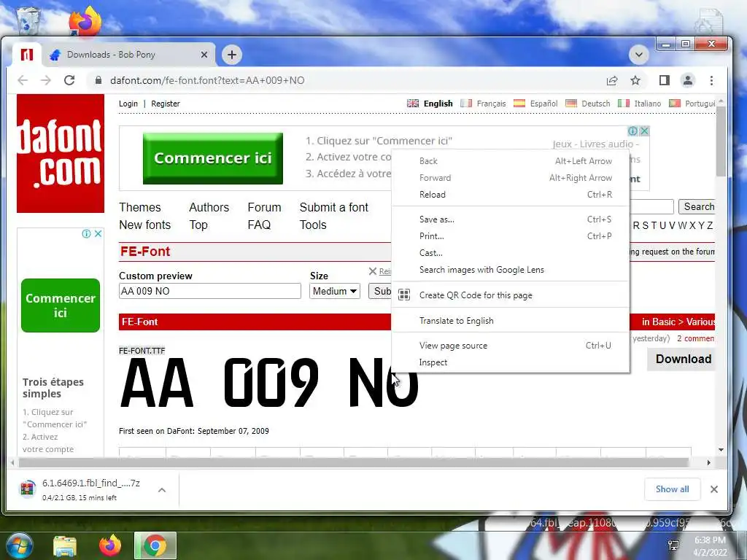Open the tab search chevron
747x560 pixels.
[639, 55]
